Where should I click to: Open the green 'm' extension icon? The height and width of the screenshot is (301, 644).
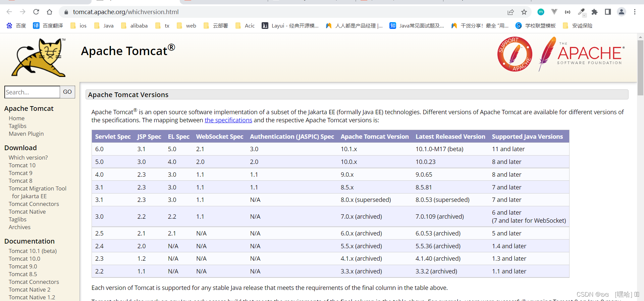(541, 12)
